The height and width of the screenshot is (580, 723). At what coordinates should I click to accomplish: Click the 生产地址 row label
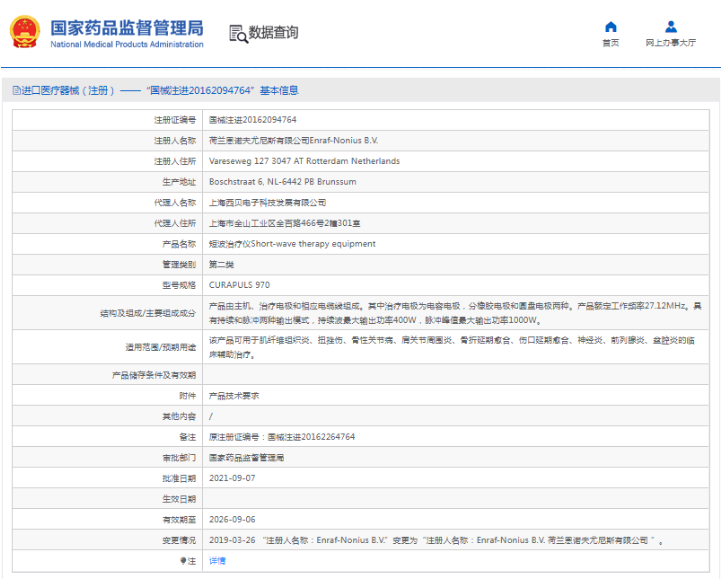pyautogui.click(x=179, y=182)
